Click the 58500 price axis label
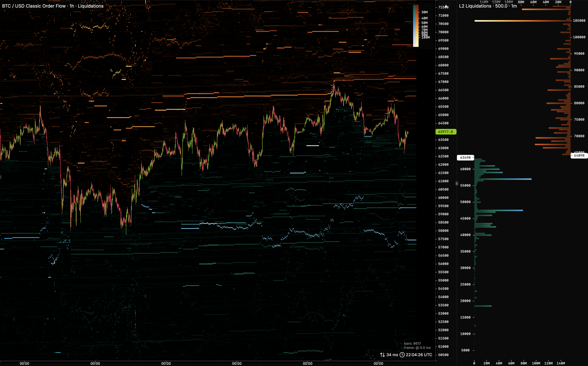This screenshot has width=588, height=366. 443,222
